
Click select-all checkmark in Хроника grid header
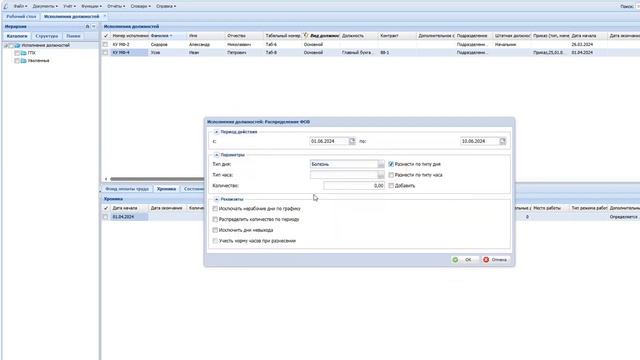(x=106, y=208)
